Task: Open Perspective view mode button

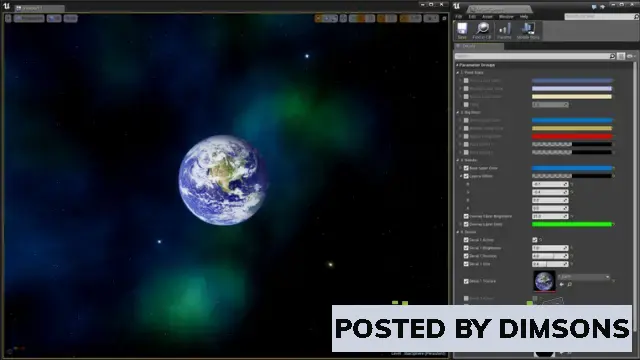Action: pos(29,18)
